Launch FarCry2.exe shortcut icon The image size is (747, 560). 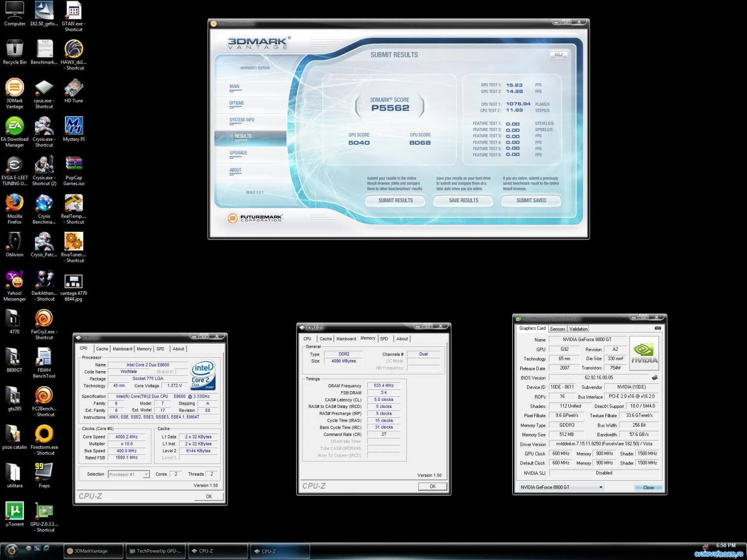44,324
